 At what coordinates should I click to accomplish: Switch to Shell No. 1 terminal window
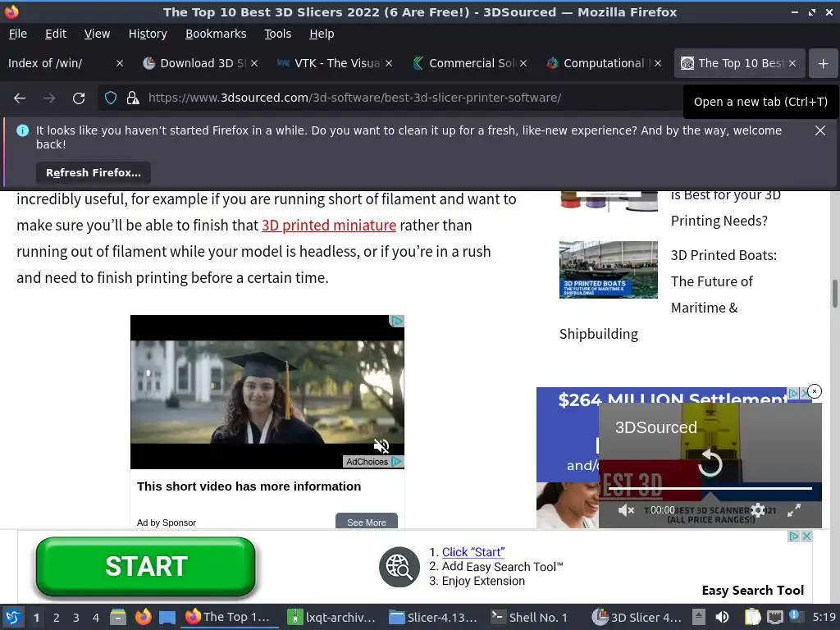pos(531,618)
